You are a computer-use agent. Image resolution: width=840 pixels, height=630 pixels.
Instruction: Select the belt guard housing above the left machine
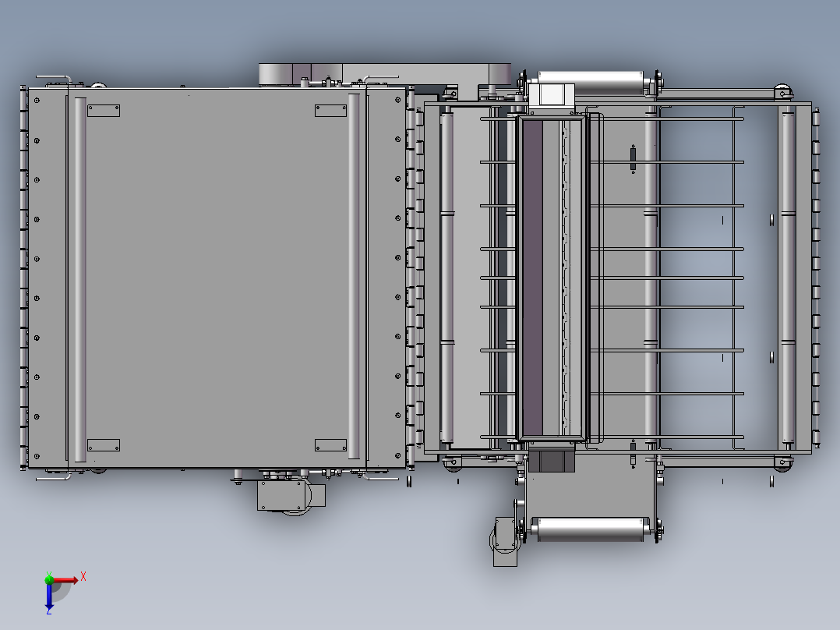(385, 74)
